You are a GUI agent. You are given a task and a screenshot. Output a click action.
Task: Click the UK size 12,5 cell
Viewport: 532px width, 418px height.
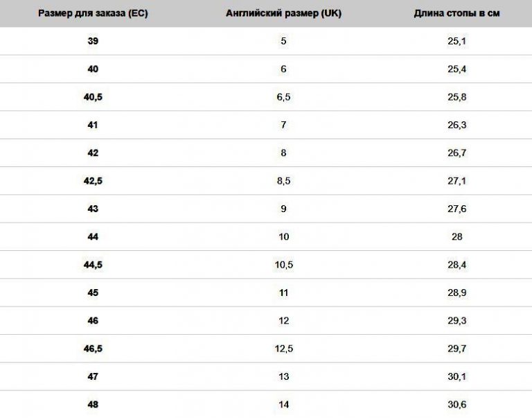[x=283, y=349]
